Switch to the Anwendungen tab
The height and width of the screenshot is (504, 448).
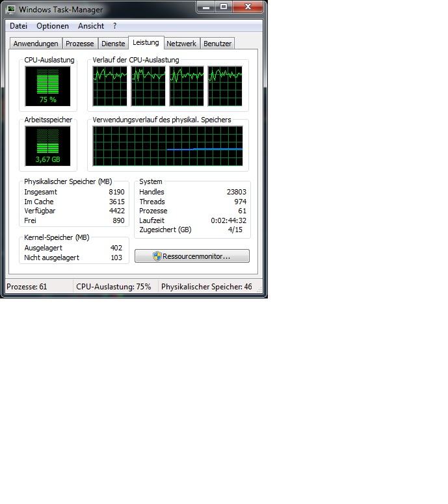point(36,44)
